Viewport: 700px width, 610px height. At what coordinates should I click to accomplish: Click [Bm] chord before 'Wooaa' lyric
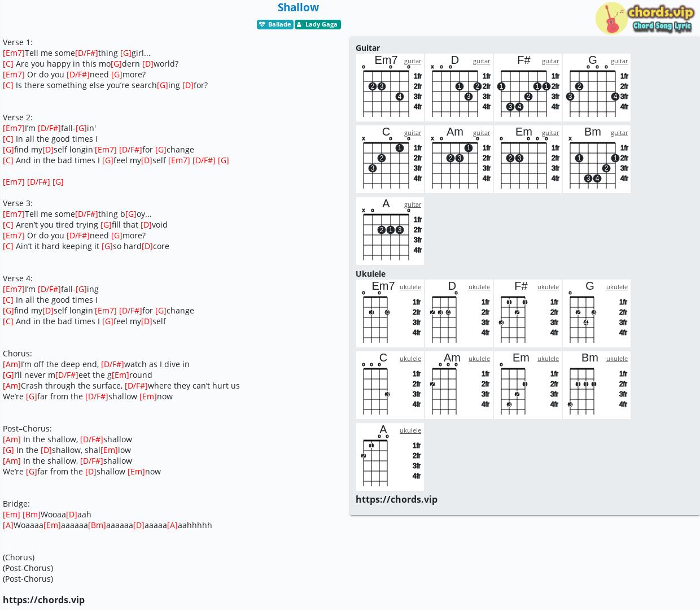(32, 515)
